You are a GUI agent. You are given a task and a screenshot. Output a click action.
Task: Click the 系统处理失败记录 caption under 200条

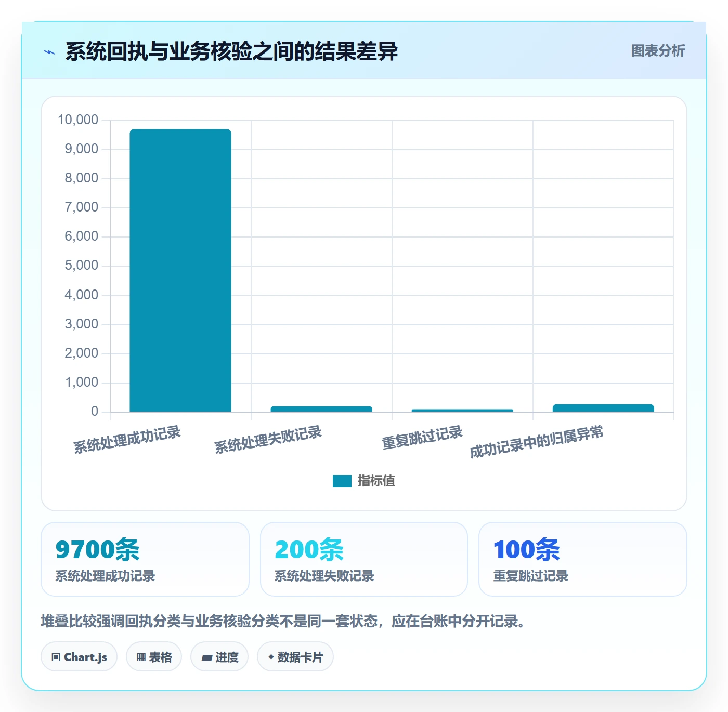pos(324,576)
